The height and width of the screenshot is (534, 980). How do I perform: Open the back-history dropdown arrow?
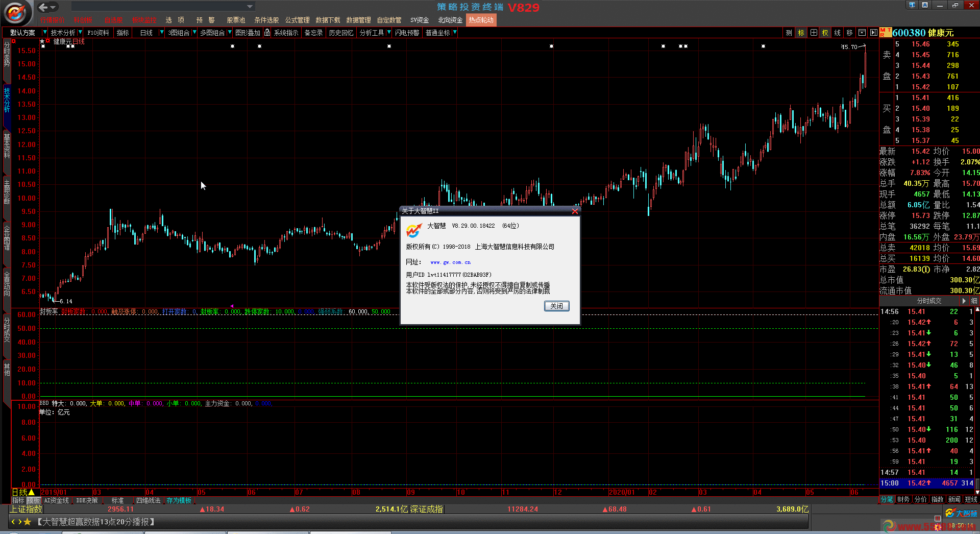(53, 7)
